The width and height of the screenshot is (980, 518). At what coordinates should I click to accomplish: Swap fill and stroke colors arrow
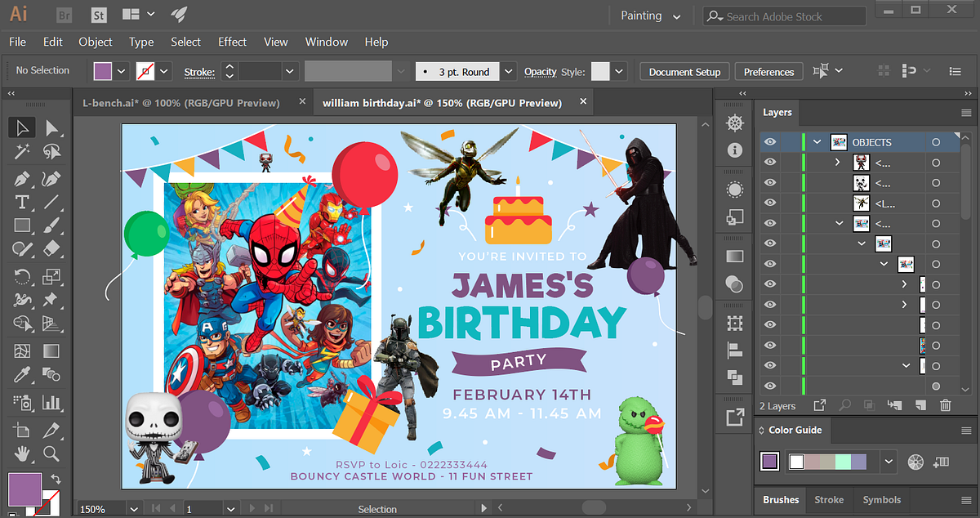56,479
